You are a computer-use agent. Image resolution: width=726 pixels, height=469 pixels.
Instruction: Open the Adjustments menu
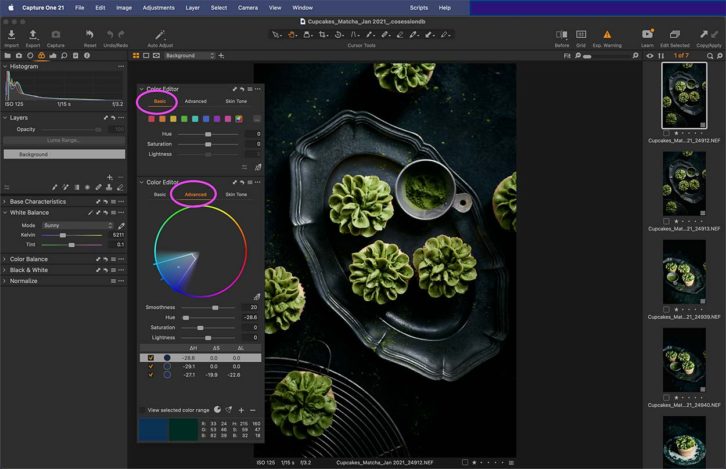158,8
